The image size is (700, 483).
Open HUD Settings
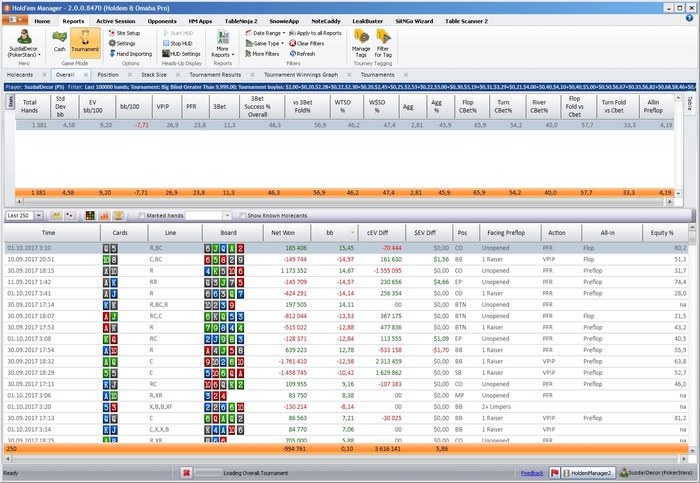point(181,54)
